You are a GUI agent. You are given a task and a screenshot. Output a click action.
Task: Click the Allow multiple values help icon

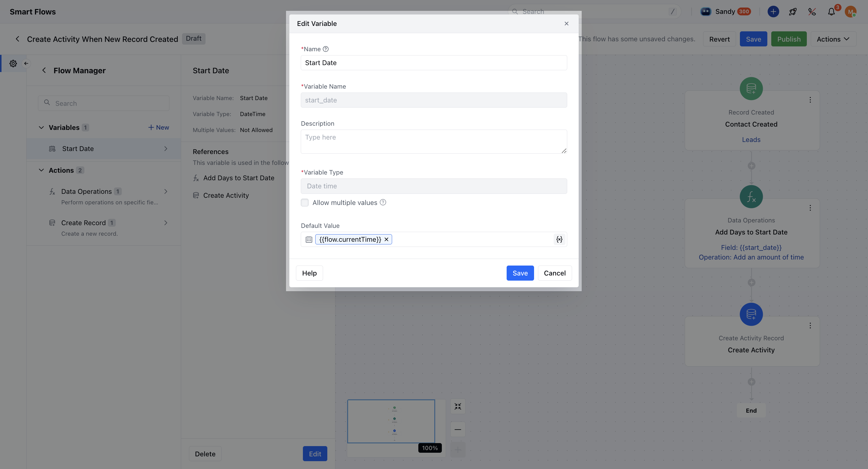383,203
